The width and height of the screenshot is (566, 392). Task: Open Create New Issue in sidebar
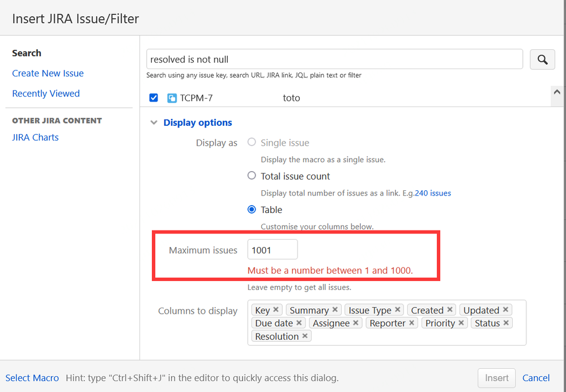pos(48,73)
